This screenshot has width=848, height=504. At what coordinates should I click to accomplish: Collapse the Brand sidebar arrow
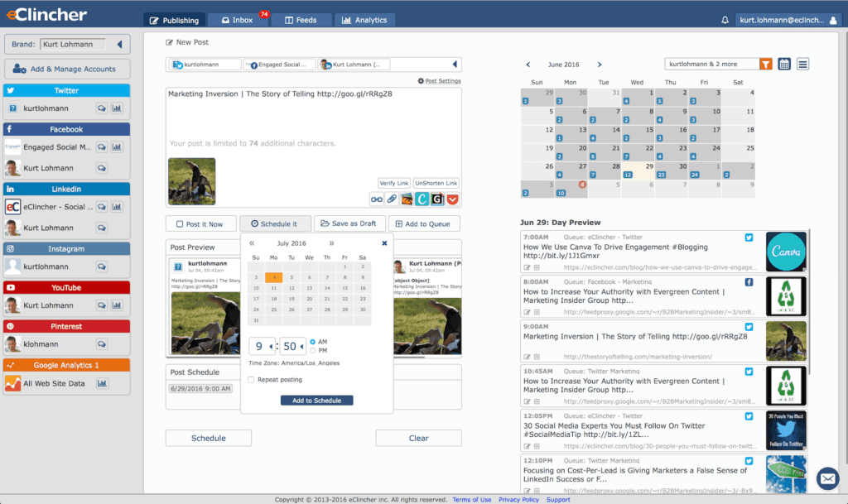click(x=119, y=45)
